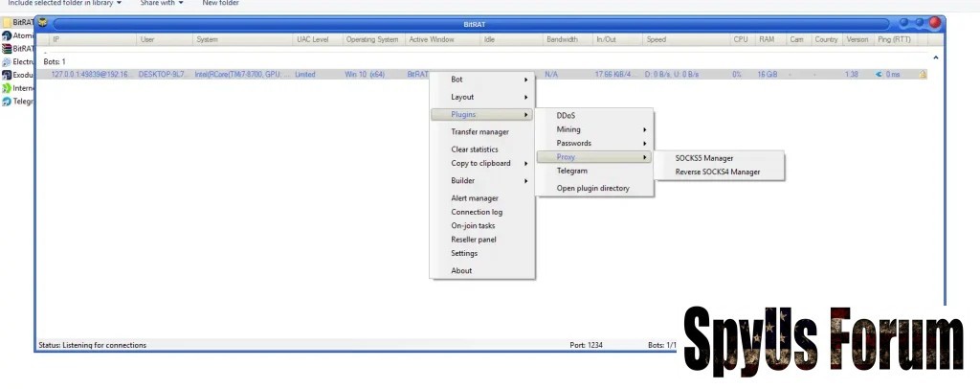Click the BitRAT icon in the title bar
This screenshot has width=980, height=389.
point(43,22)
